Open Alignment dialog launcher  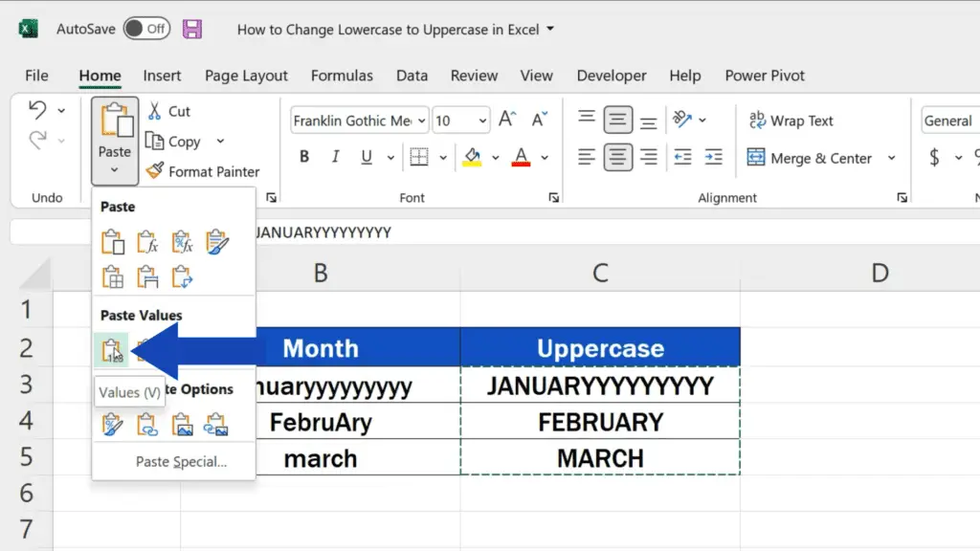pos(902,197)
